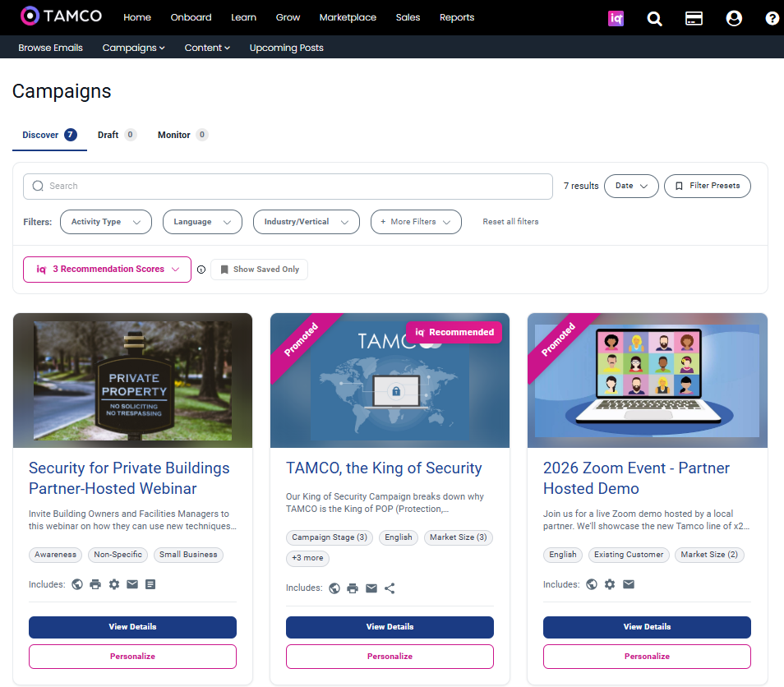Click globe icon on King of Security card
The height and width of the screenshot is (687, 784).
click(x=334, y=588)
